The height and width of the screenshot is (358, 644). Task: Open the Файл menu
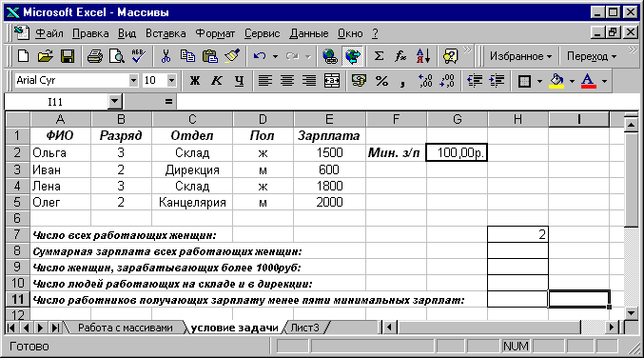(49, 33)
